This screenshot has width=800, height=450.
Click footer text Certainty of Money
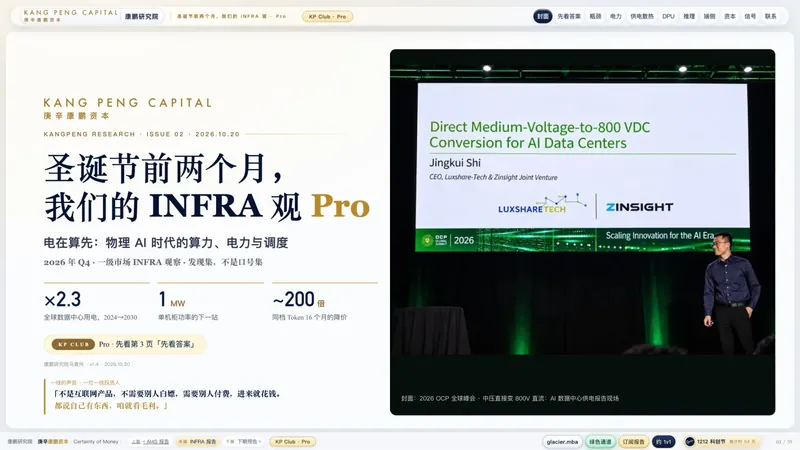(x=96, y=442)
